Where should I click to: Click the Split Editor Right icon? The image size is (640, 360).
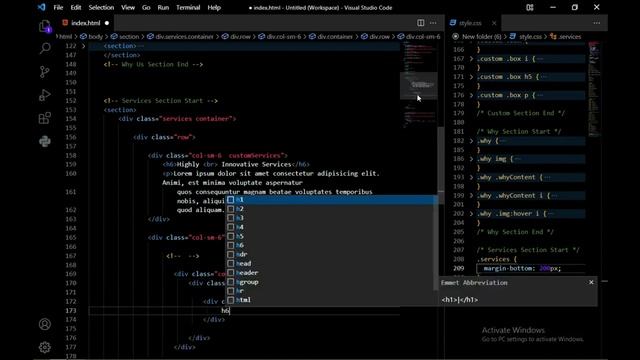(420, 23)
